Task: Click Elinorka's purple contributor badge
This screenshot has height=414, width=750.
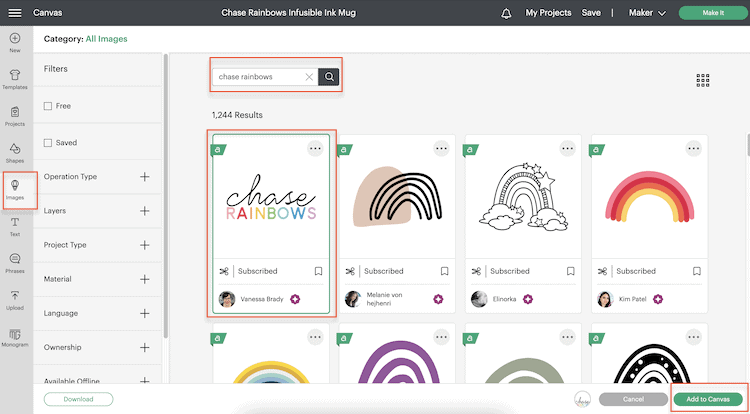Action: pos(528,299)
